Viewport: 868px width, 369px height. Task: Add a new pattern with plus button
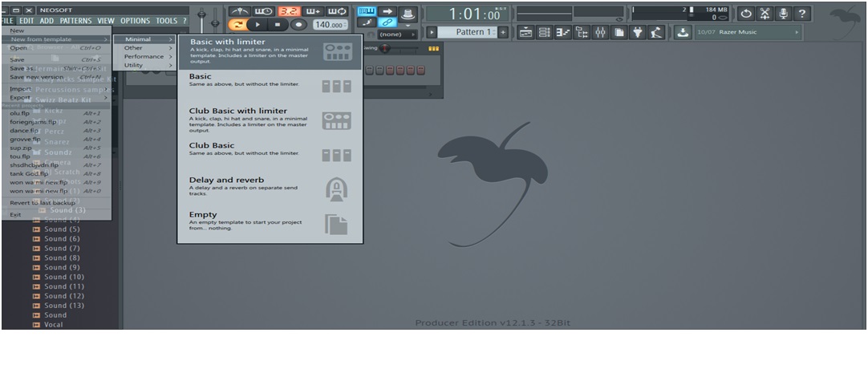pyautogui.click(x=503, y=32)
